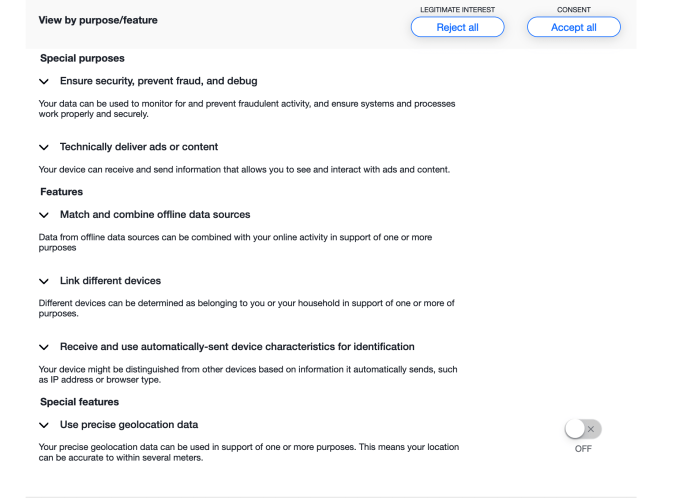The height and width of the screenshot is (500, 679).
Task: Click the X icon inside geolocation switch
Action: [x=591, y=429]
